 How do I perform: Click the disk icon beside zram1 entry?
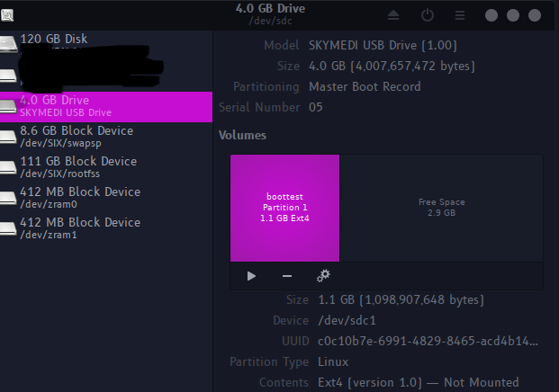(x=8, y=229)
